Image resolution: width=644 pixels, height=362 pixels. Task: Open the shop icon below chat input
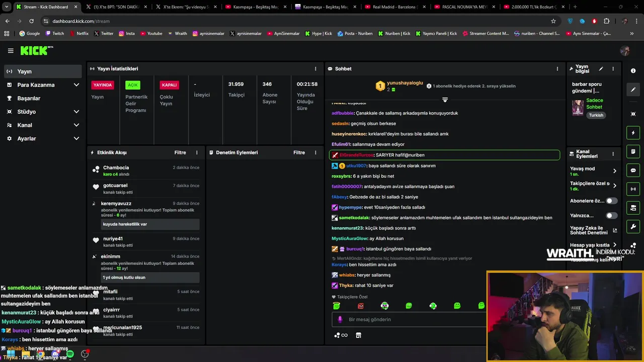tap(358, 335)
